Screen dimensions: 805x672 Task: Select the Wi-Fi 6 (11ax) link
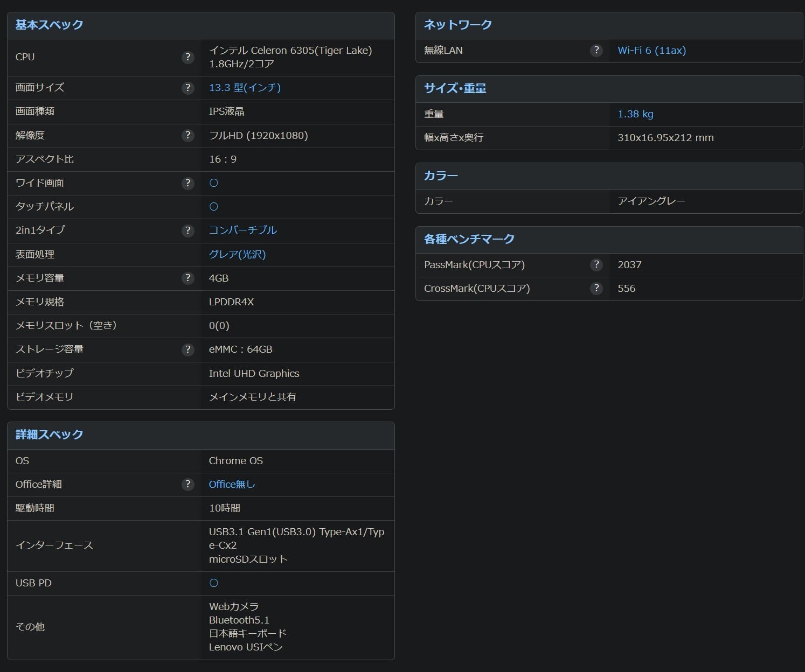(x=651, y=51)
